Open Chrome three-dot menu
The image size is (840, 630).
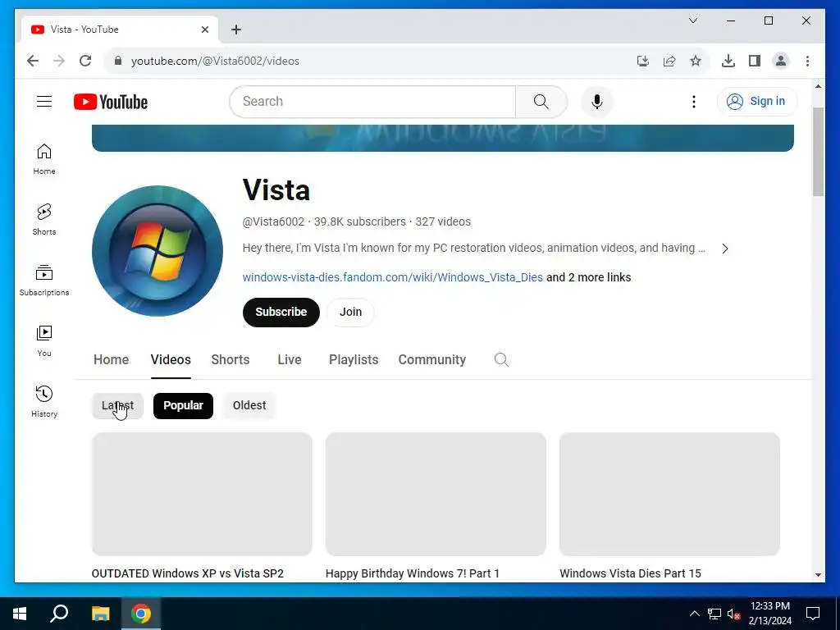tap(807, 61)
